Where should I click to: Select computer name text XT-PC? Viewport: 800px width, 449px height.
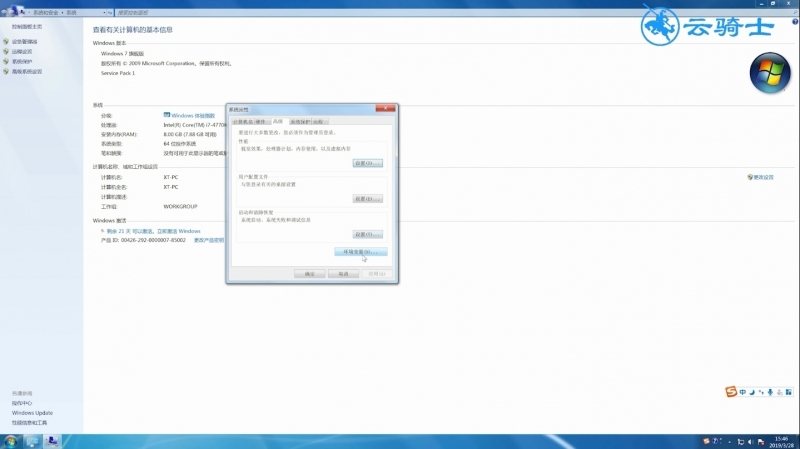[x=171, y=178]
